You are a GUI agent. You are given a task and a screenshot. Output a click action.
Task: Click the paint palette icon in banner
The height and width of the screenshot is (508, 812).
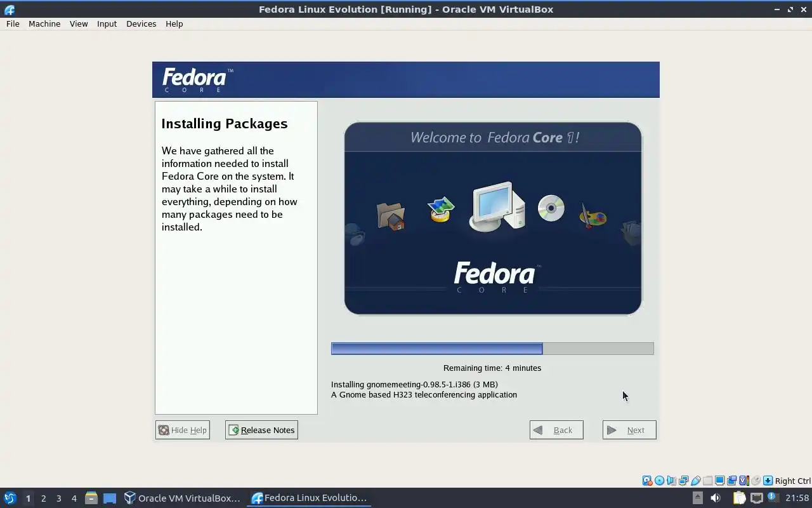click(593, 216)
